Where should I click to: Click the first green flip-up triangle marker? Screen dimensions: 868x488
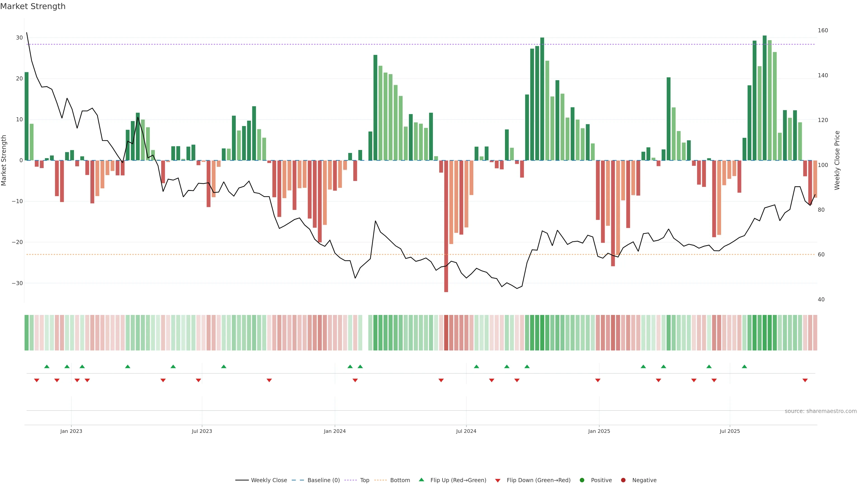pos(47,366)
